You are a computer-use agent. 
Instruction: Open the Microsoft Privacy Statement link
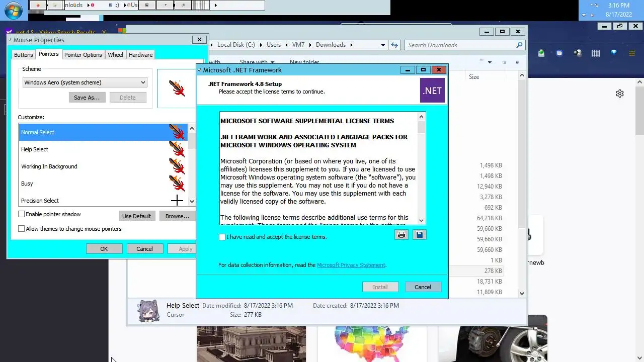point(351,265)
